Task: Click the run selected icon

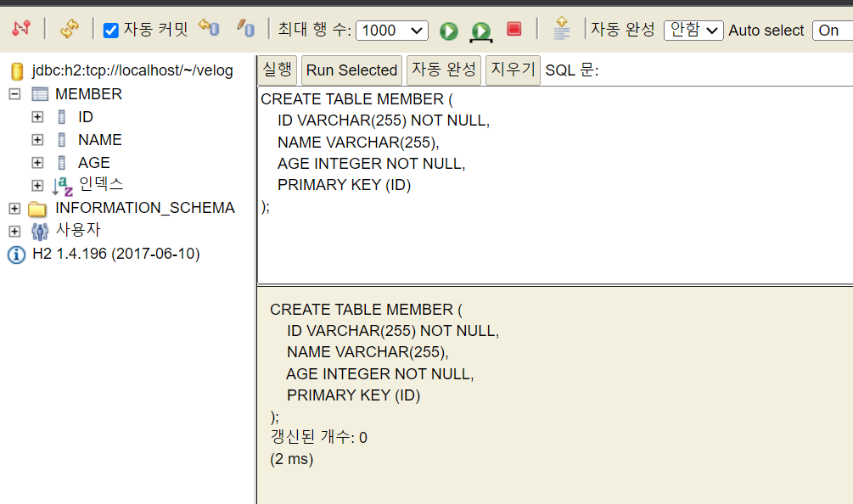Action: 481,31
